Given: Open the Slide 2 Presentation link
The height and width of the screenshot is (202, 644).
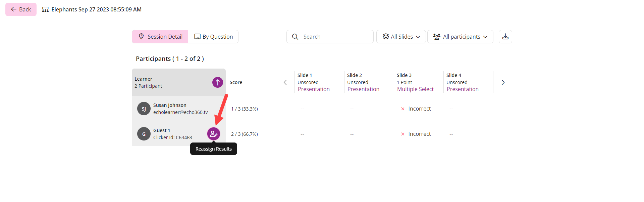Looking at the screenshot, I should tap(363, 89).
